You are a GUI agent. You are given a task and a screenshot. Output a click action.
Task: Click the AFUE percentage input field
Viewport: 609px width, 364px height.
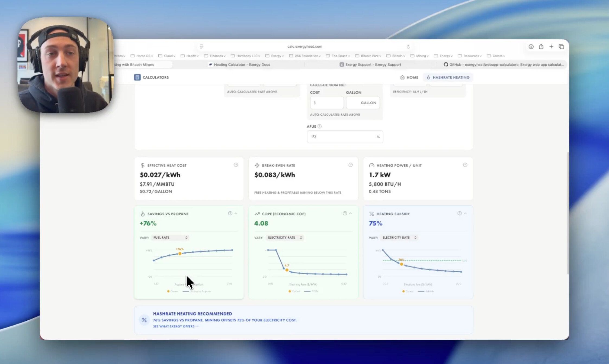pos(345,136)
